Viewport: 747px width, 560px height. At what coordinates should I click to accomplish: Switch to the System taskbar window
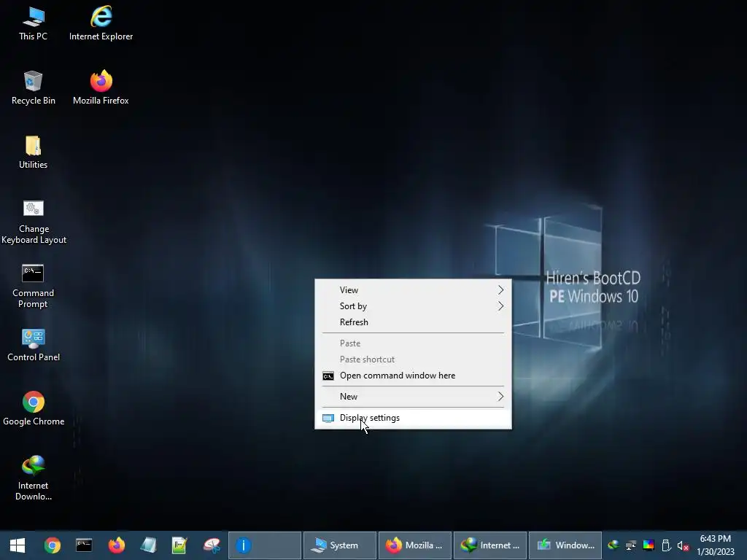coord(340,545)
